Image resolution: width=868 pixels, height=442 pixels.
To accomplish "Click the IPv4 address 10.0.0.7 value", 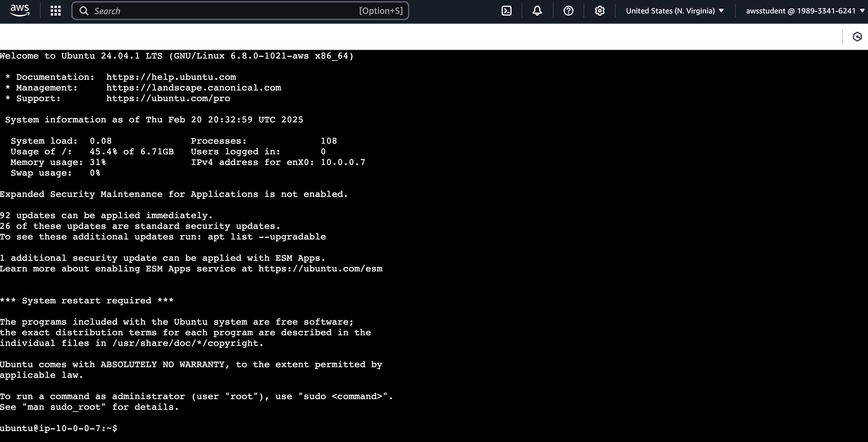I will pyautogui.click(x=343, y=162).
